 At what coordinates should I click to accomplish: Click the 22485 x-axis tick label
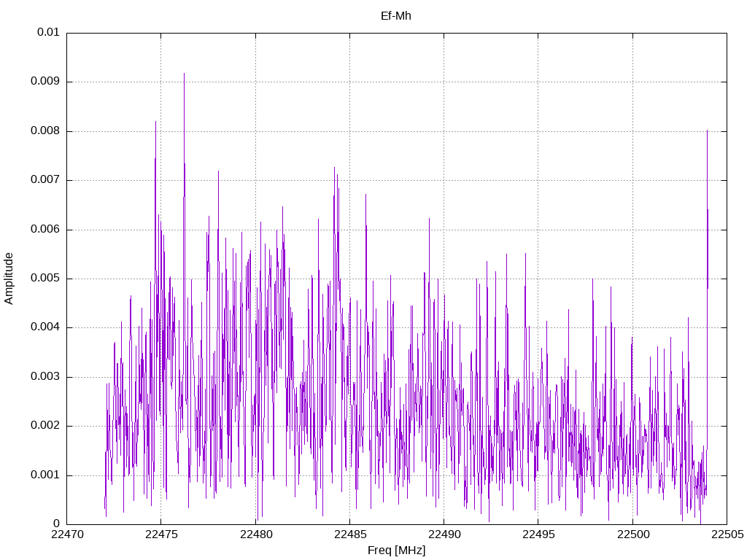click(350, 534)
